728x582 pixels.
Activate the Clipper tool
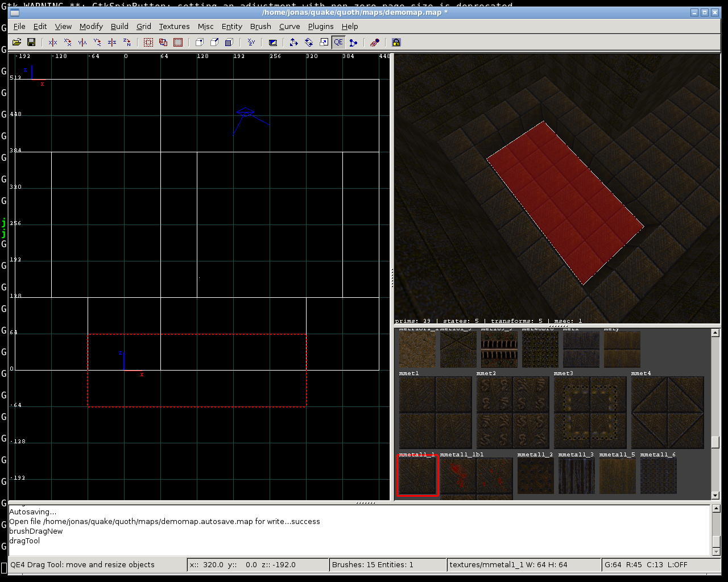click(x=353, y=42)
